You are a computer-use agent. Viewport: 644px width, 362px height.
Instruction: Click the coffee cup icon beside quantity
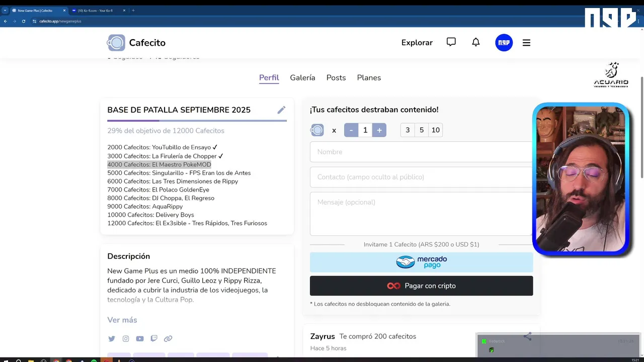317,130
